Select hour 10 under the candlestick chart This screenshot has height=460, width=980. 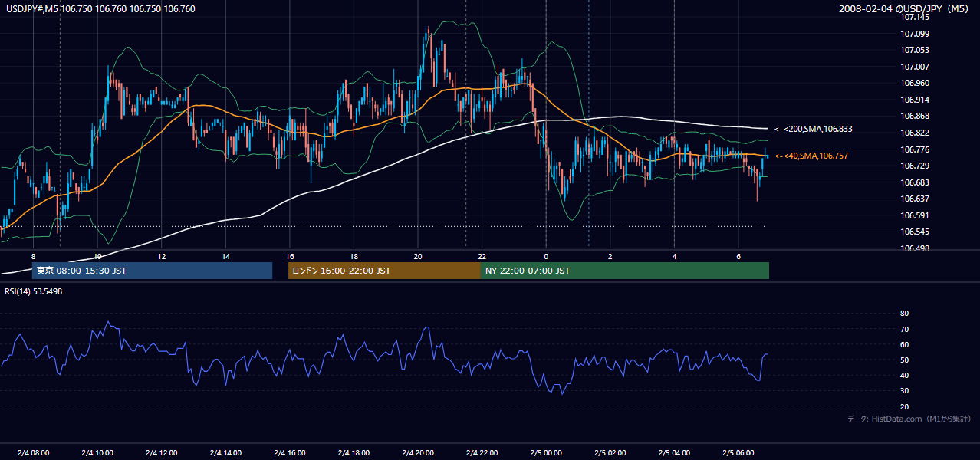click(97, 256)
